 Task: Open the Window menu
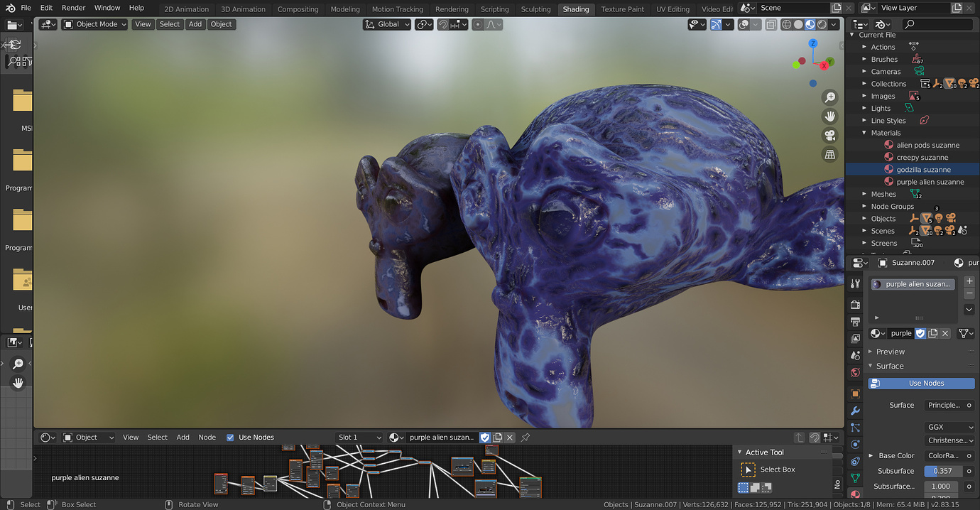(x=107, y=8)
